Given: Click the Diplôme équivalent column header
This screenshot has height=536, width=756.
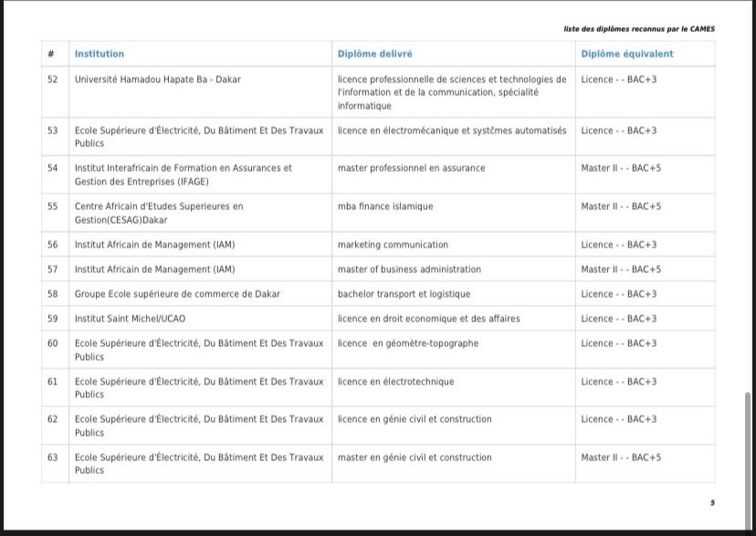Looking at the screenshot, I should coord(626,54).
